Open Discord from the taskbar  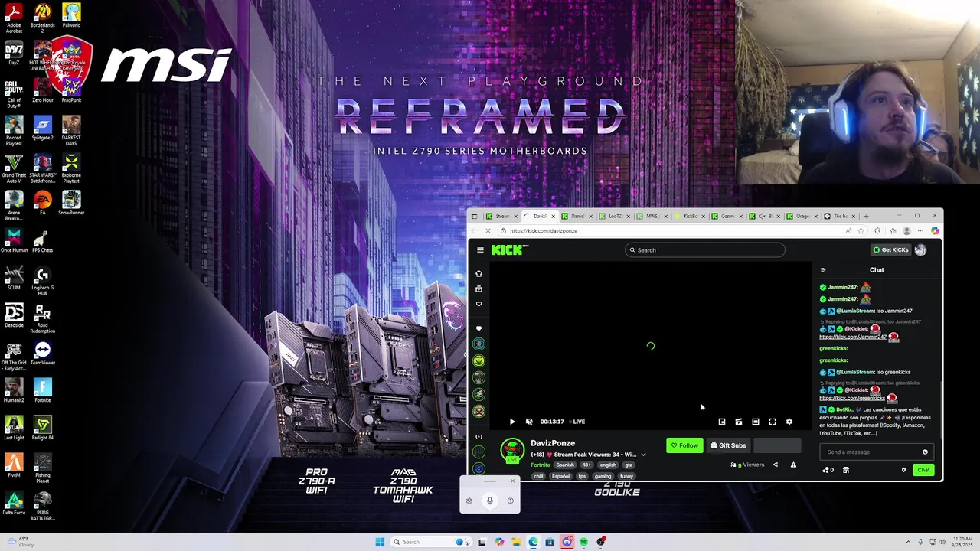coord(567,542)
